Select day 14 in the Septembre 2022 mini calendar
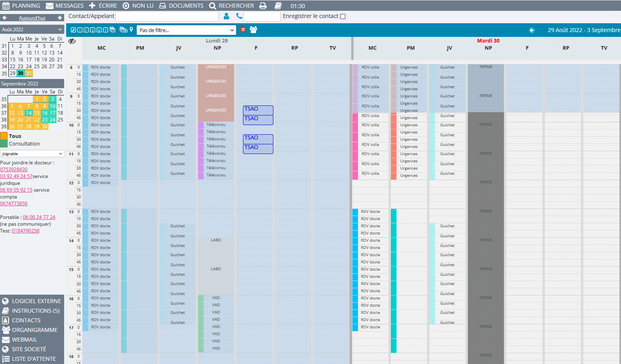The width and height of the screenshot is (621, 364). click(28, 113)
